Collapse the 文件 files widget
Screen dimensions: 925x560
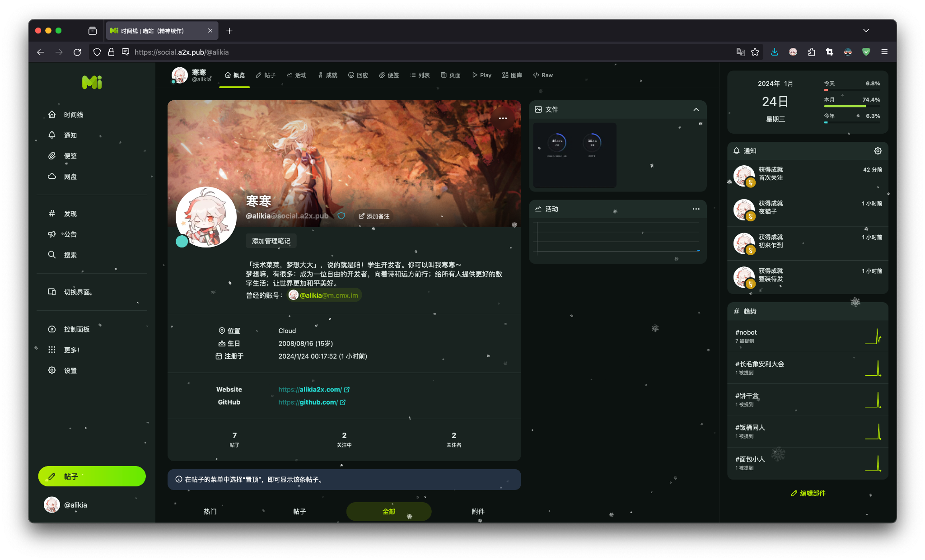696,109
